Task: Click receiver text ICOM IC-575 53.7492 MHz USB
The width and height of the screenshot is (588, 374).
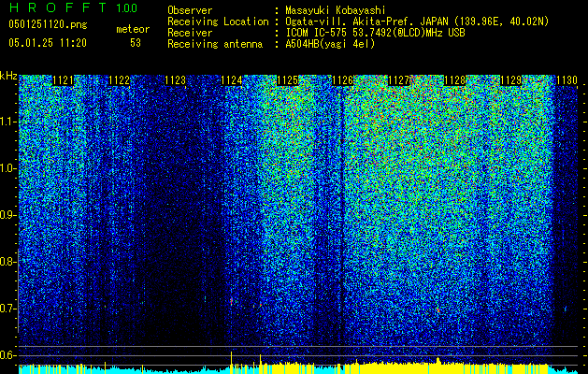Action: pos(375,33)
